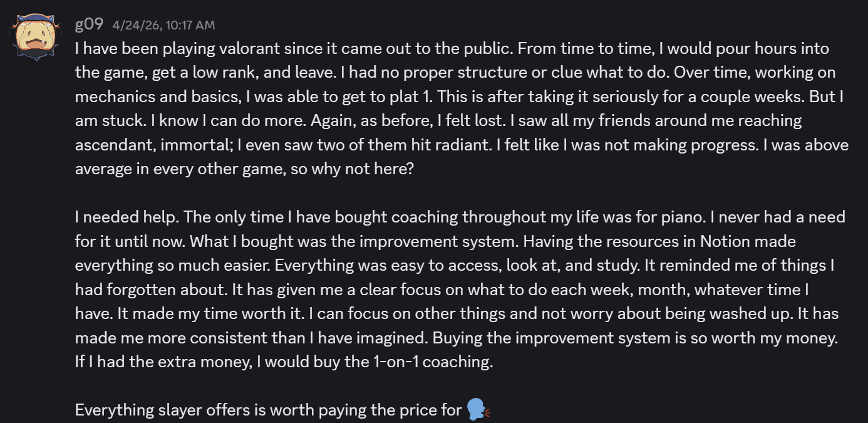Click the timestamp 4/24/26, 10:17 AM

(x=163, y=25)
